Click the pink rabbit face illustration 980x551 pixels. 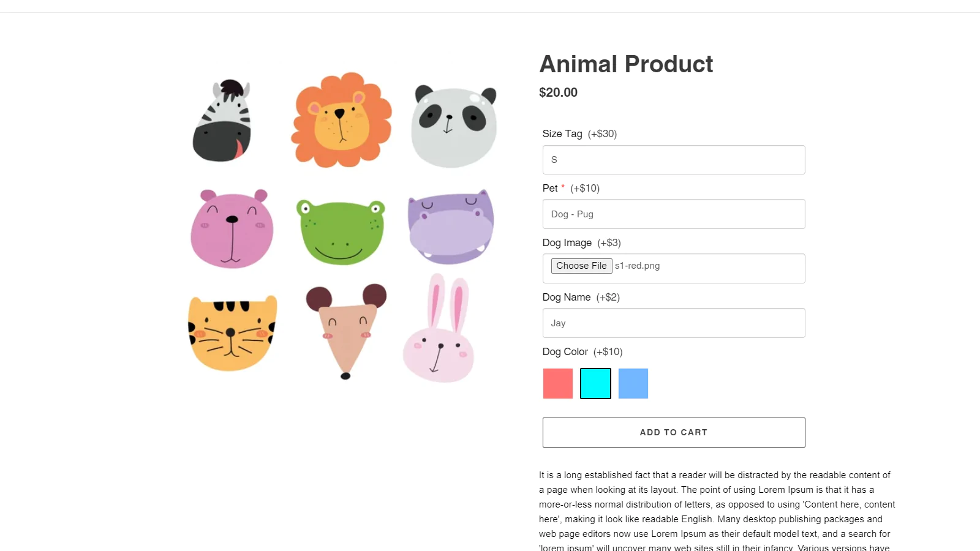pyautogui.click(x=439, y=328)
